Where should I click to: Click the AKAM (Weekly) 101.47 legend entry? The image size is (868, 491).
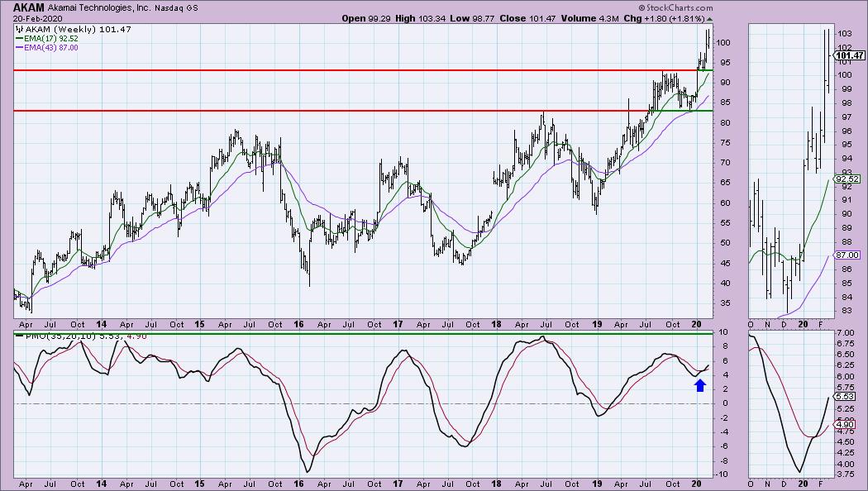click(77, 29)
